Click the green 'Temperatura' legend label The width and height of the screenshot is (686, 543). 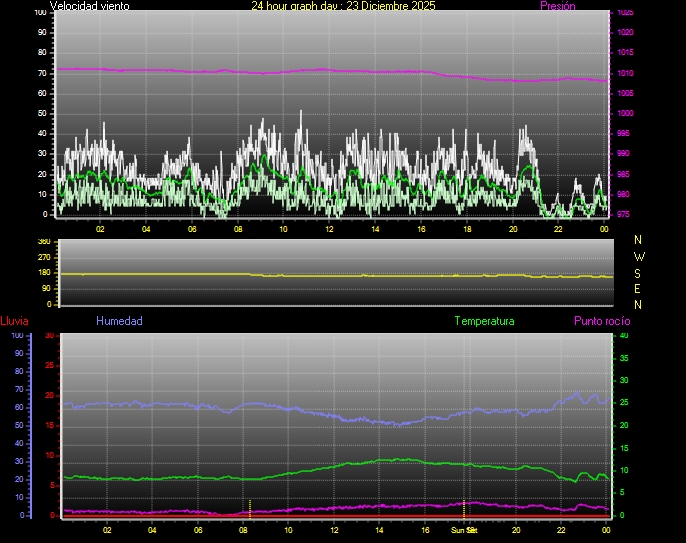click(x=484, y=321)
